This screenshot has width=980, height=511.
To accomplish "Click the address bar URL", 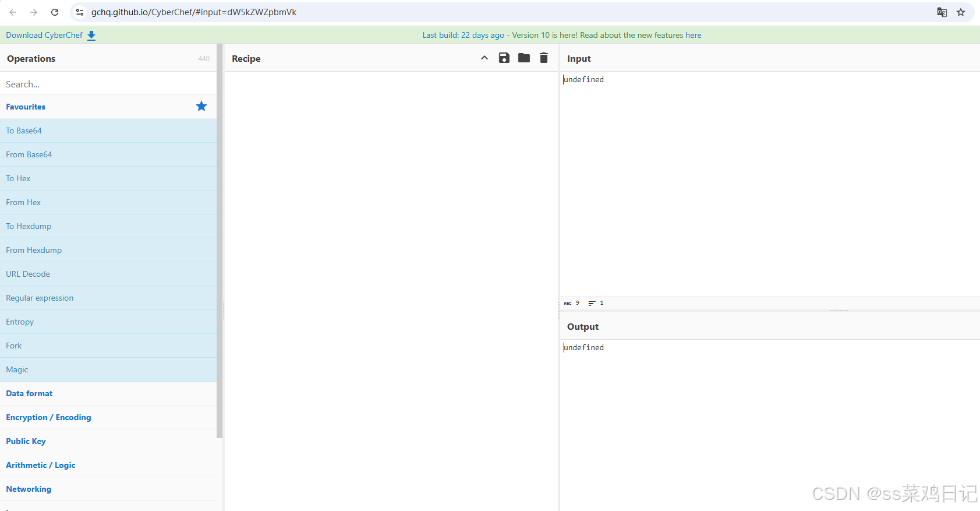I will pyautogui.click(x=194, y=12).
